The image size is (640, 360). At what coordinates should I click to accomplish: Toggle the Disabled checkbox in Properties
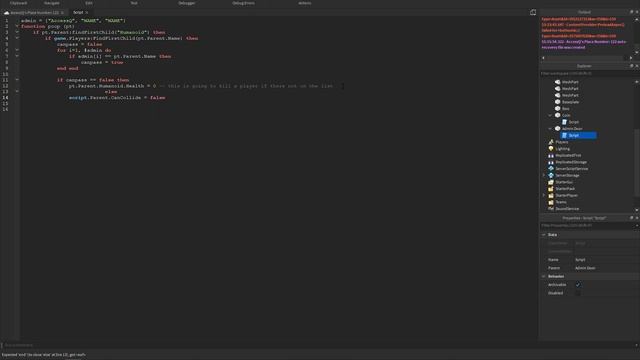tap(578, 293)
